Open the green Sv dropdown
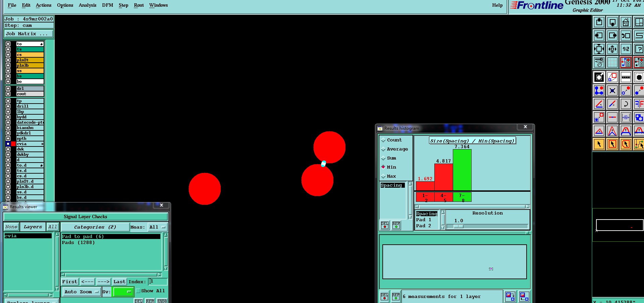Image resolution: width=644 pixels, height=303 pixels. click(x=123, y=292)
